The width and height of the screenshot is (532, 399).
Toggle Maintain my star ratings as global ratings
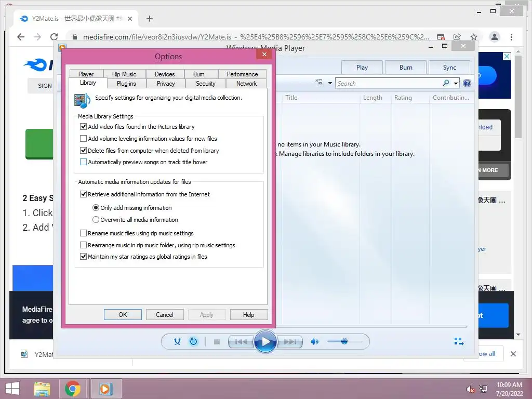point(84,257)
